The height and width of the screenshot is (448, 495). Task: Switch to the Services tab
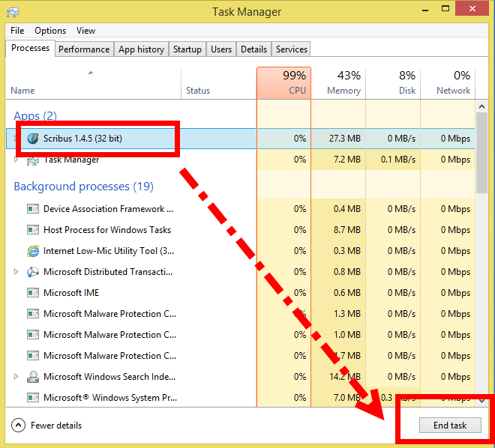[x=292, y=49]
